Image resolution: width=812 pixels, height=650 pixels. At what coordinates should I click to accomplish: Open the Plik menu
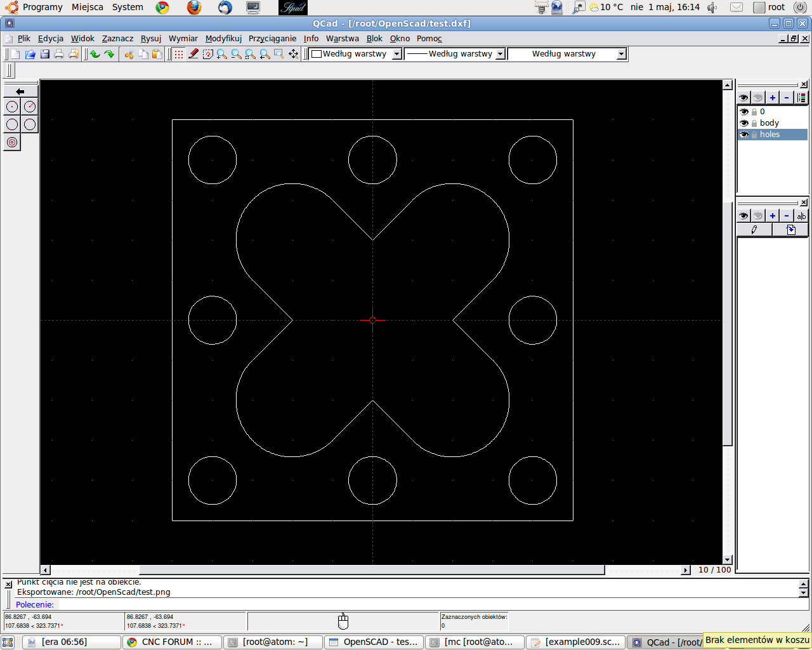[24, 39]
